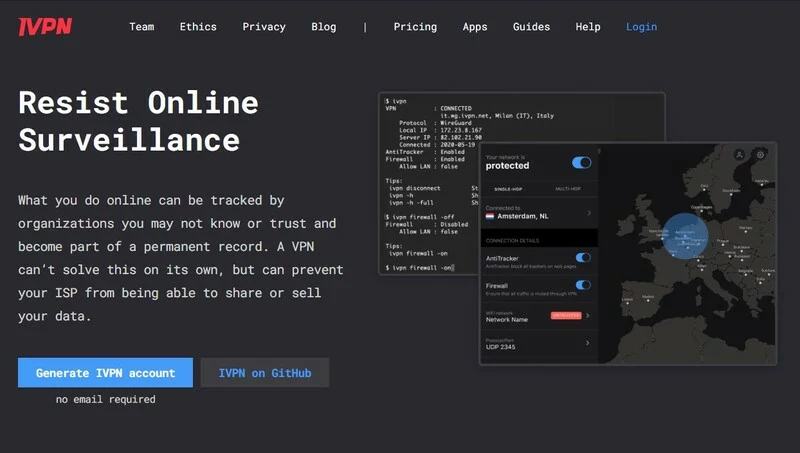Open the Help nav item
800x453 pixels.
[x=588, y=27]
